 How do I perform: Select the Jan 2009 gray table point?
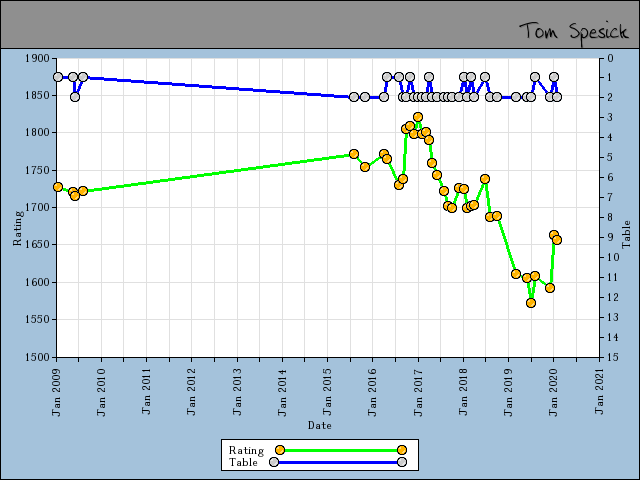click(58, 77)
